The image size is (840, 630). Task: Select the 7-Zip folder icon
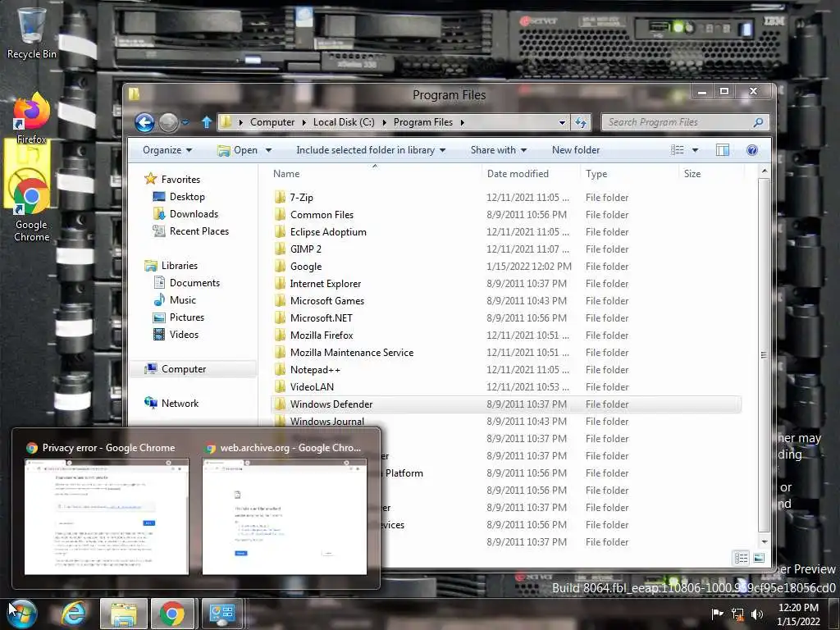280,197
